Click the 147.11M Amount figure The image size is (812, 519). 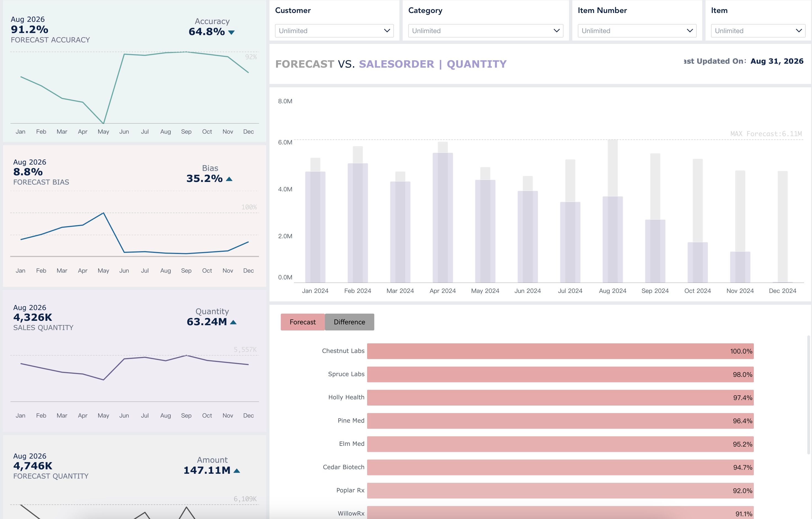pos(207,470)
